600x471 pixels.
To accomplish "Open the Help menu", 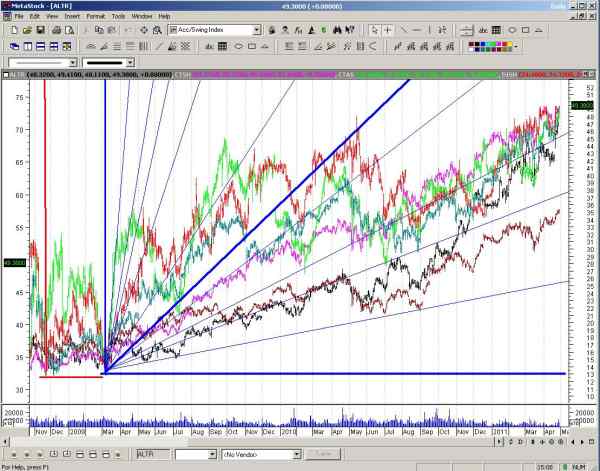I will point(164,16).
